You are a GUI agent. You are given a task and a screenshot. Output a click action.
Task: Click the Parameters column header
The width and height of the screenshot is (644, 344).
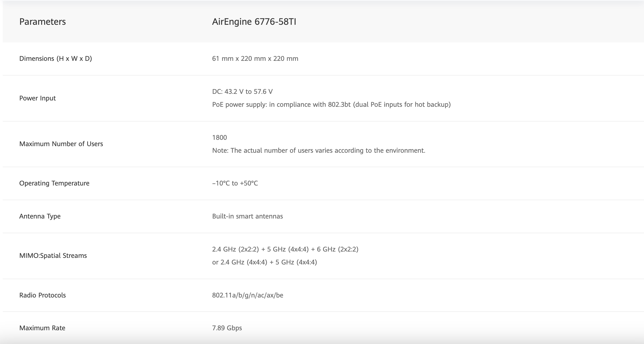pyautogui.click(x=42, y=22)
